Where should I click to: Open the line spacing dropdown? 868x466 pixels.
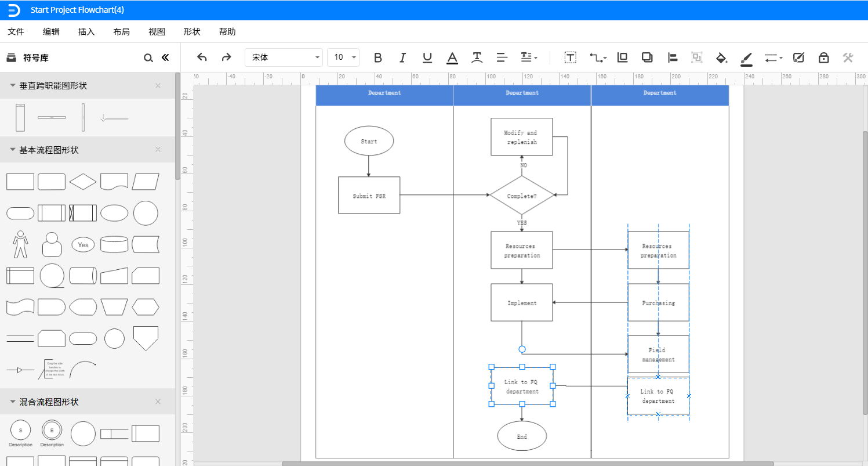point(529,57)
